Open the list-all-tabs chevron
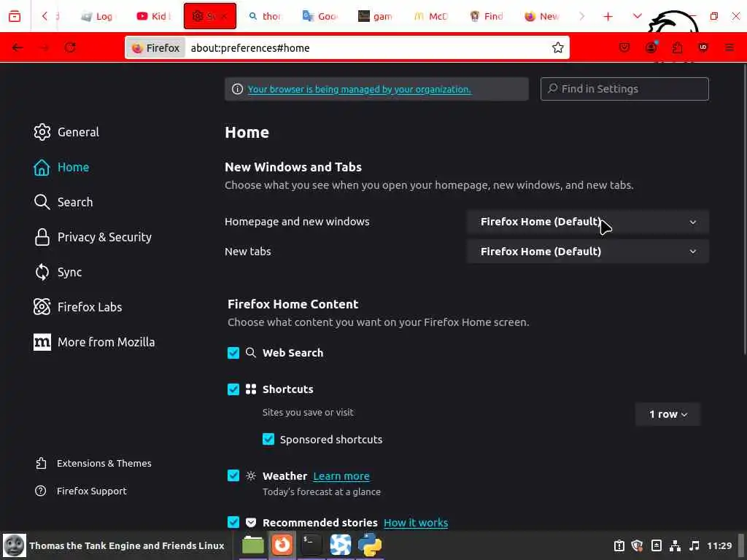747x560 pixels. [x=637, y=16]
